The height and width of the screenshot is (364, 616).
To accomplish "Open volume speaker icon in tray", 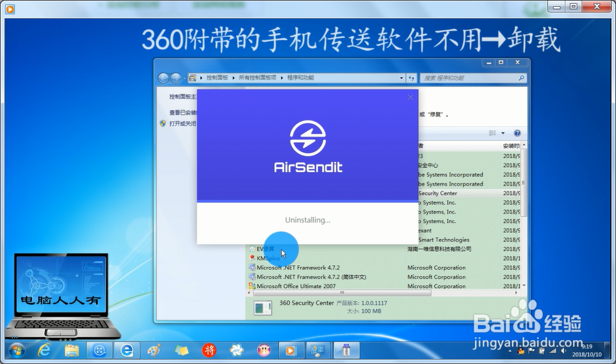I will pyautogui.click(x=564, y=351).
